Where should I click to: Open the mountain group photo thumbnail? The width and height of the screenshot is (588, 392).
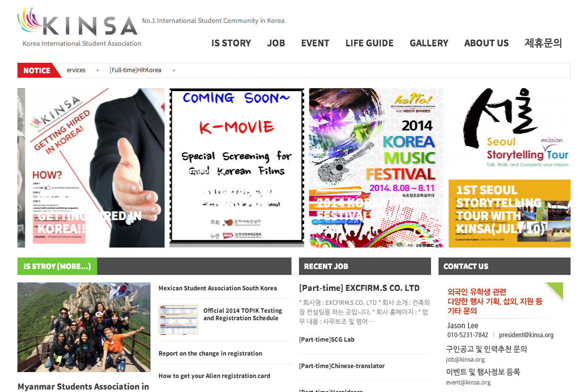(x=84, y=327)
